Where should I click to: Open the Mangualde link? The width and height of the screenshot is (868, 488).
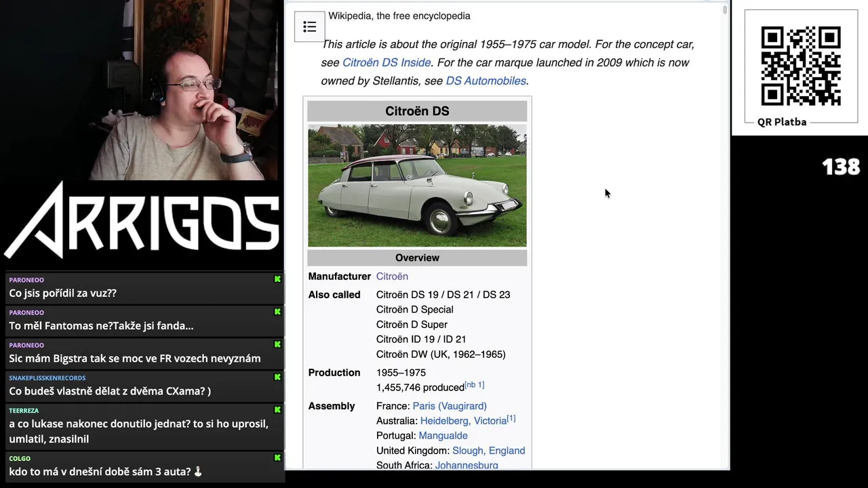click(443, 436)
